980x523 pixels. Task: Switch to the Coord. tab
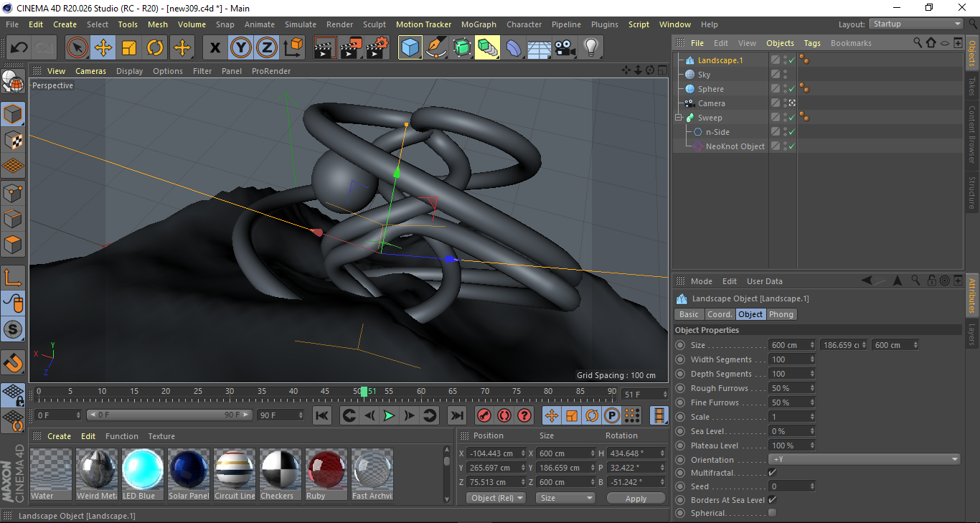coord(720,314)
